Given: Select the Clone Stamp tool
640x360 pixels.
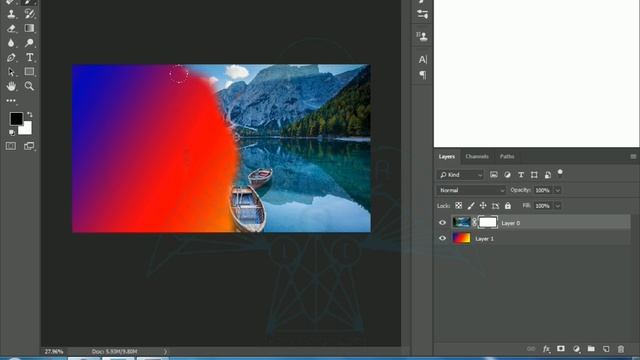Looking at the screenshot, I should point(11,14).
